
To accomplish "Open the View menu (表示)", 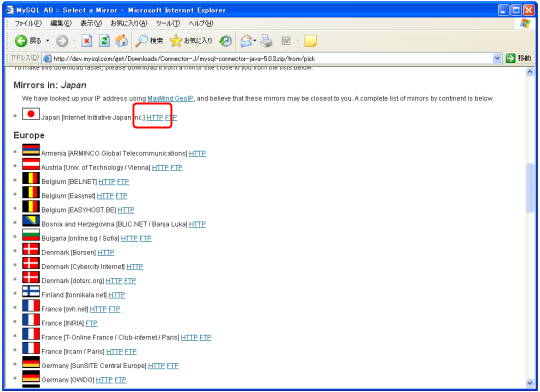I will click(x=91, y=23).
